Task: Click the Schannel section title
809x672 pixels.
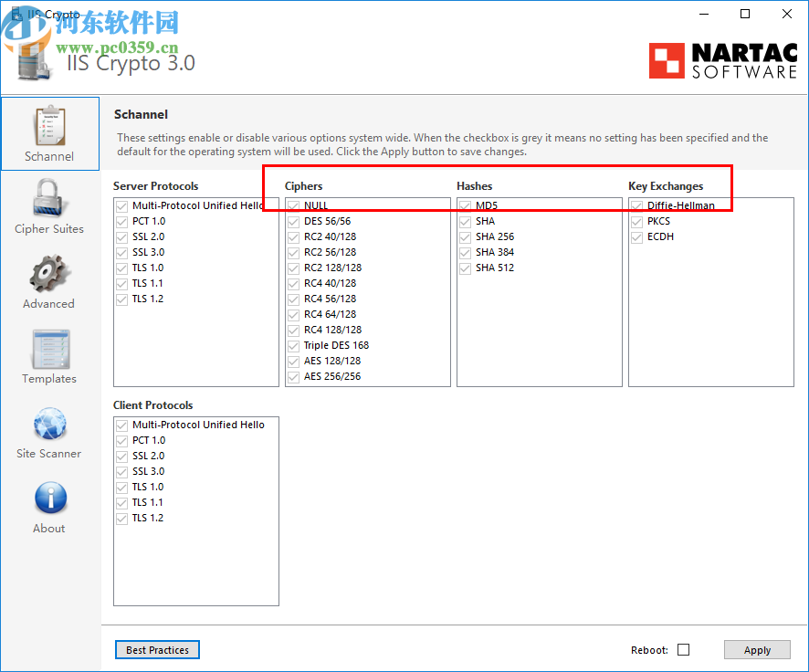Action: point(141,114)
